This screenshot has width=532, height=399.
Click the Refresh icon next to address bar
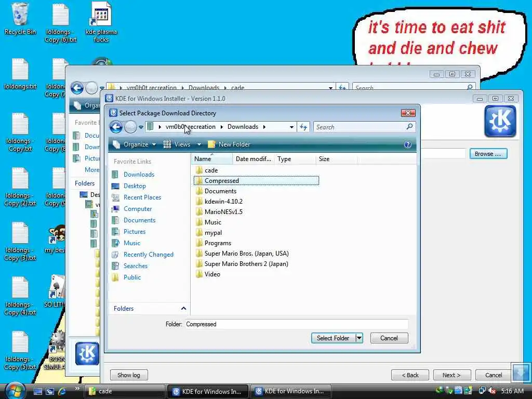303,127
